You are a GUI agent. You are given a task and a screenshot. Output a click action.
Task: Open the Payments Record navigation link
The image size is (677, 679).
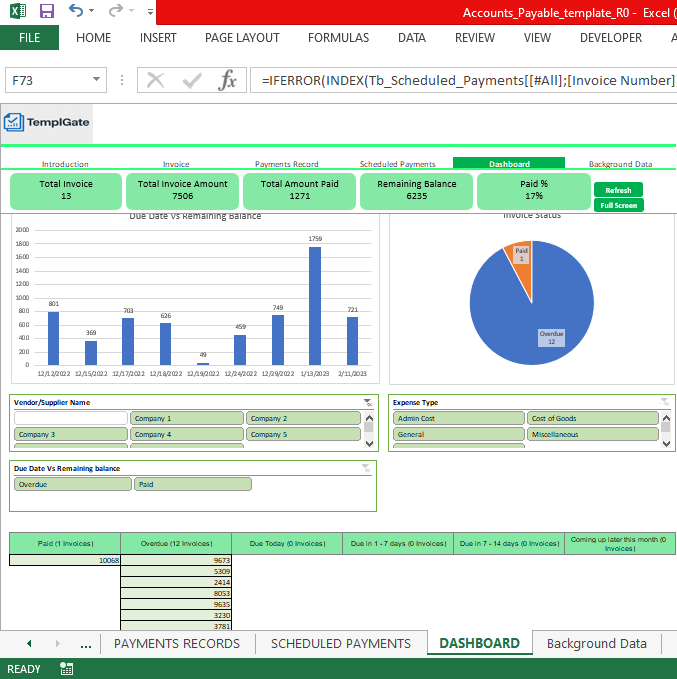(286, 164)
